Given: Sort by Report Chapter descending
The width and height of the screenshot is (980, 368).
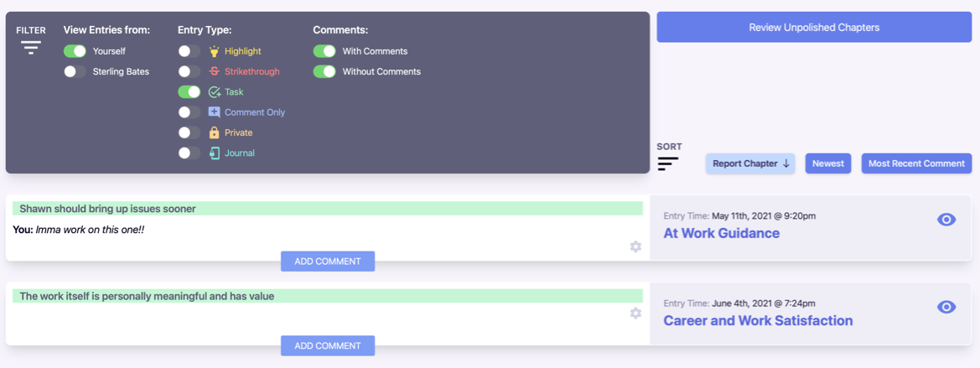Looking at the screenshot, I should tap(750, 163).
